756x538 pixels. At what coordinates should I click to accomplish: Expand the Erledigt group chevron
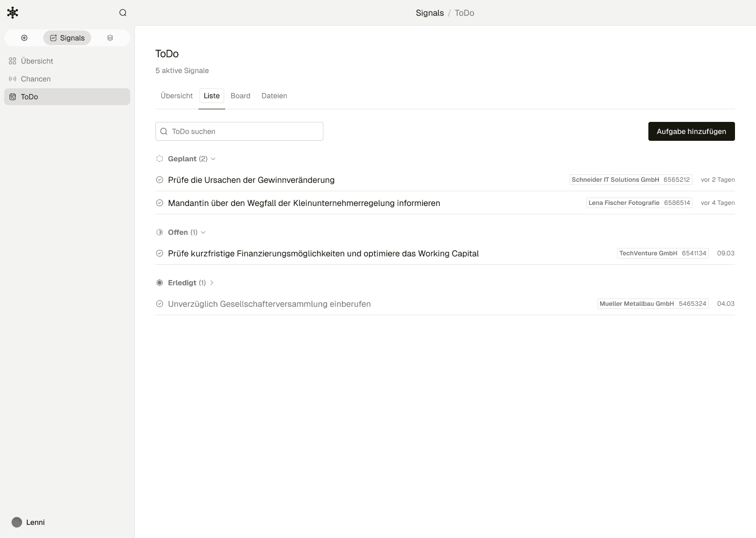point(212,283)
